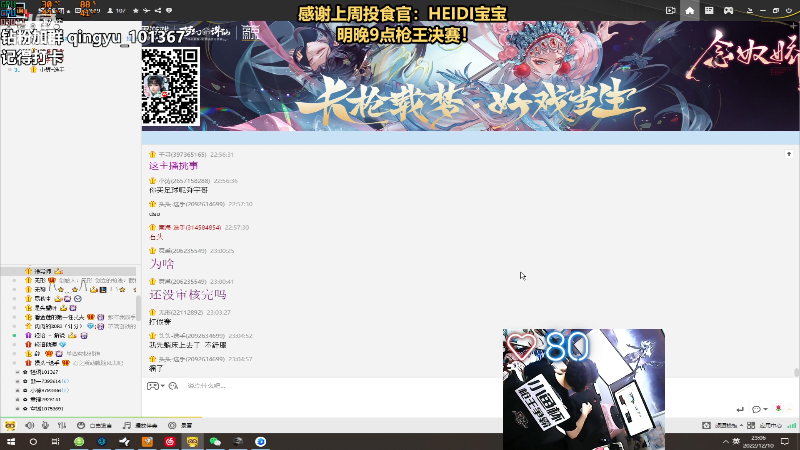This screenshot has width=800, height=450.
Task: Open the free speech mode button
Action: [94, 426]
